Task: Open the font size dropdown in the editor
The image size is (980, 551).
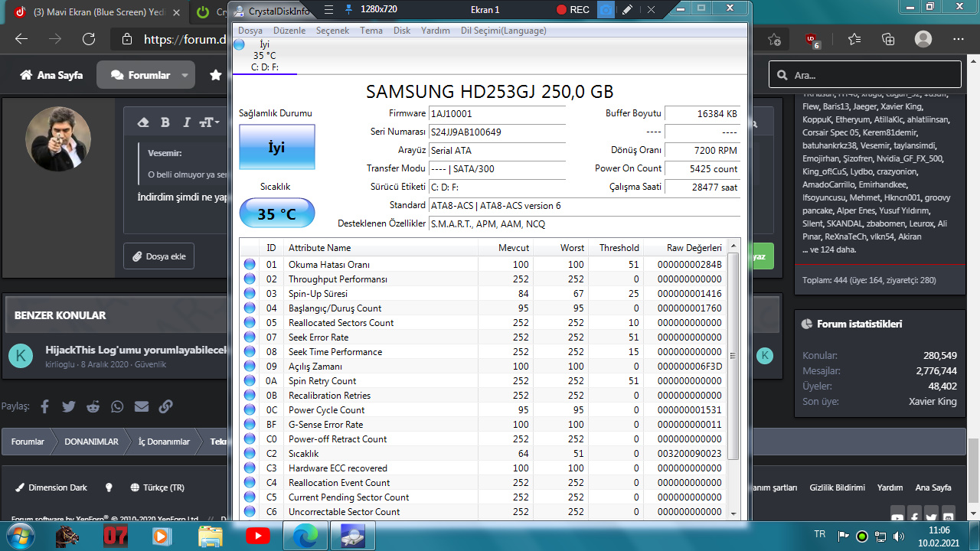Action: tap(209, 122)
